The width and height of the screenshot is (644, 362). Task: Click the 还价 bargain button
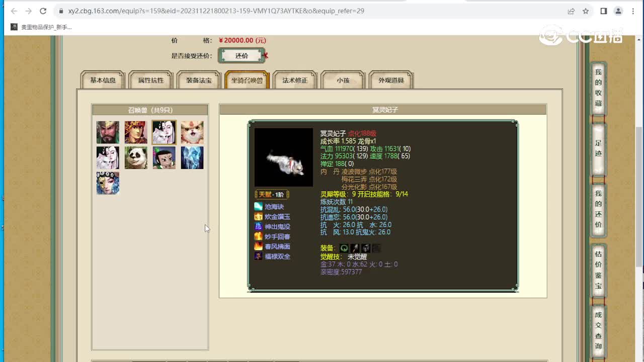point(242,56)
